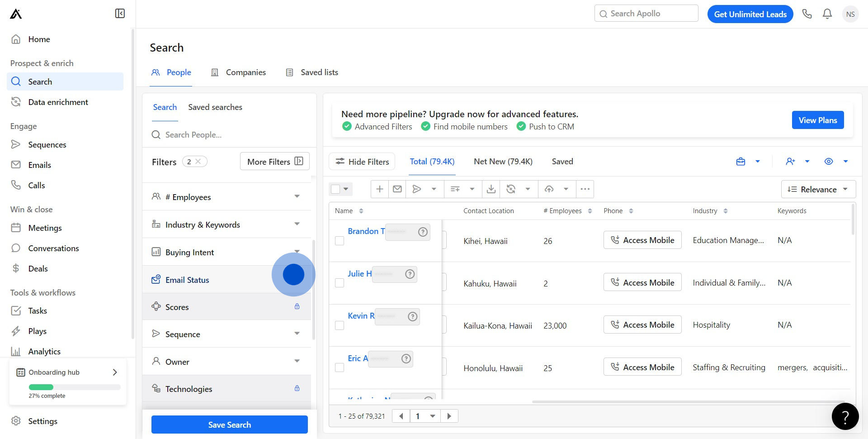
Task: Click the add-to-list toolbar icon
Action: [x=455, y=189]
